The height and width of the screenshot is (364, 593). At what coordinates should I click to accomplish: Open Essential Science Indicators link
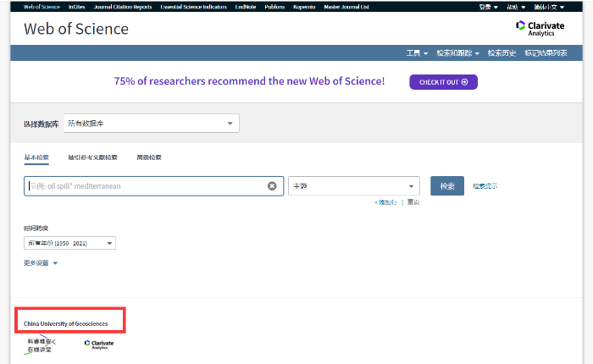click(x=194, y=7)
